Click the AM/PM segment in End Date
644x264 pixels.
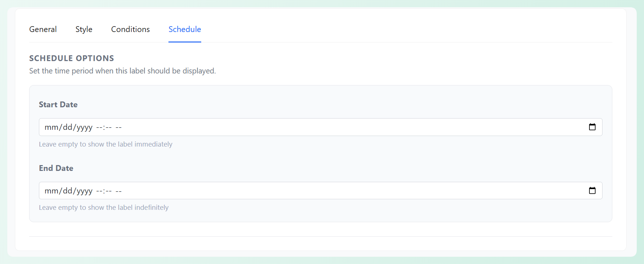[x=118, y=191]
